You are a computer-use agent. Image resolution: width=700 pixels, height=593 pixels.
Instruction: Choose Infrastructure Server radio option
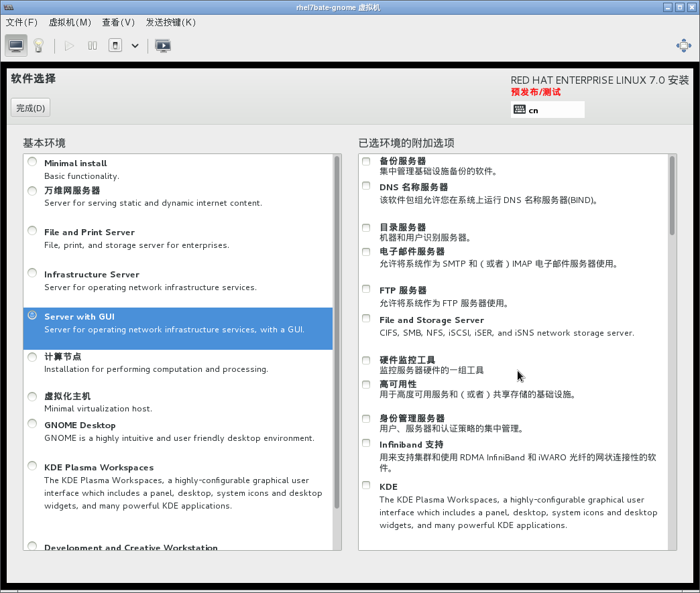32,273
